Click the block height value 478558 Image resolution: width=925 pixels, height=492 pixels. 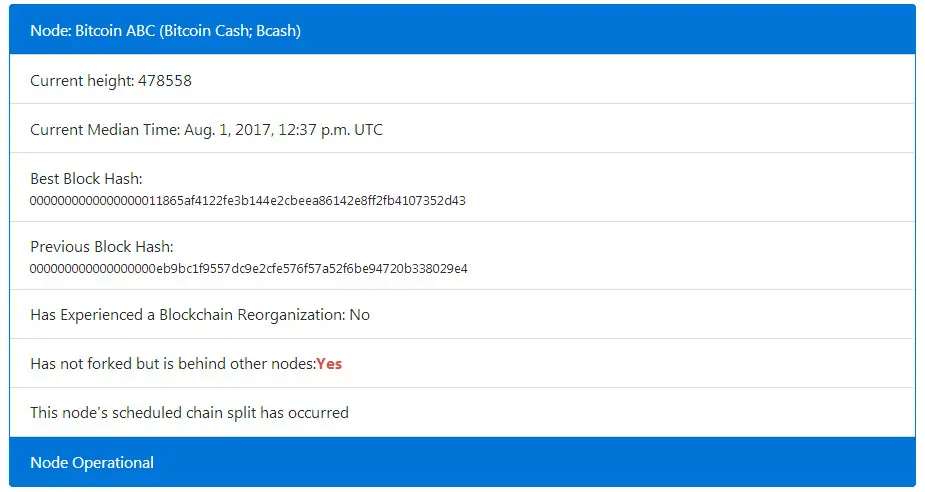pos(163,80)
